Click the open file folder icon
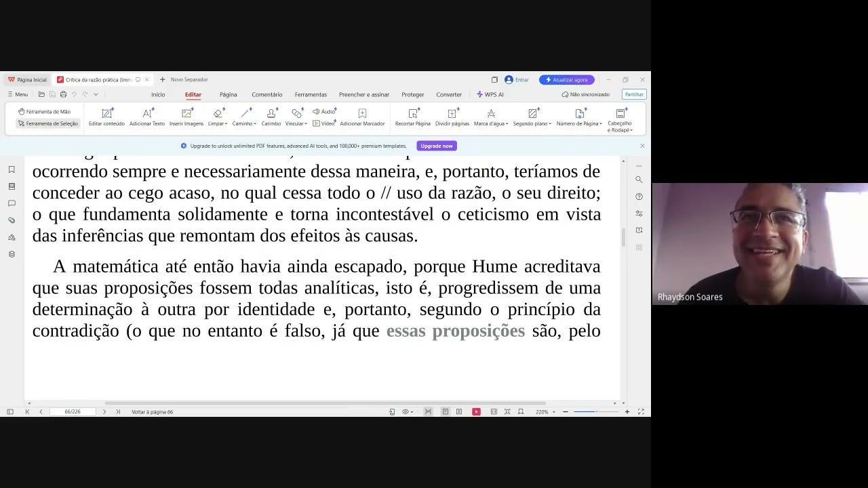This screenshot has width=868, height=488. 41,94
